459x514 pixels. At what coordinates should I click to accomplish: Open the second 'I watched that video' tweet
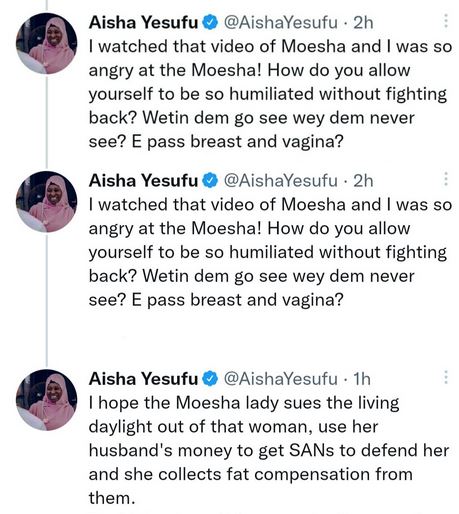270,252
